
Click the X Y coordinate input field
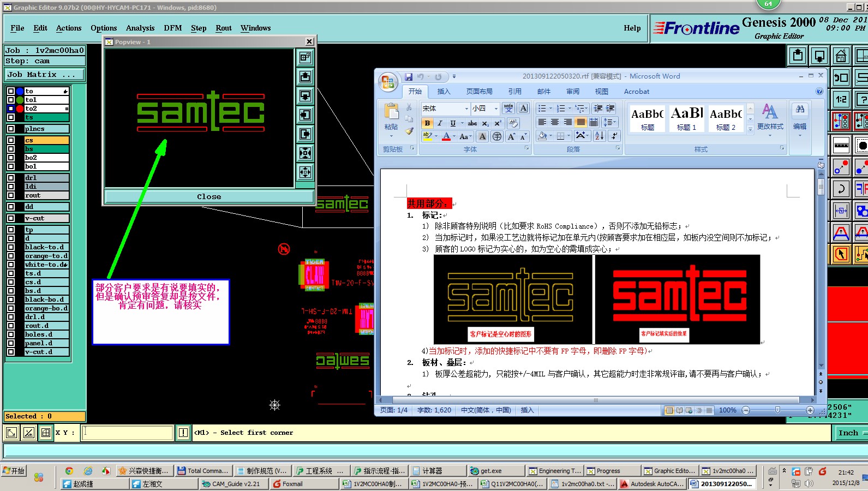coord(128,433)
